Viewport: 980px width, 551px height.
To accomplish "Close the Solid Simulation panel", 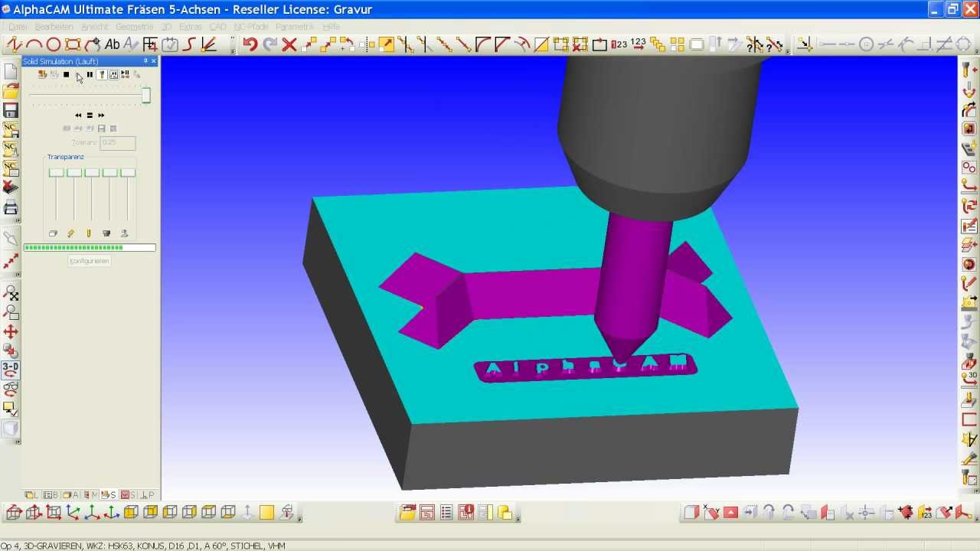I will pos(153,61).
